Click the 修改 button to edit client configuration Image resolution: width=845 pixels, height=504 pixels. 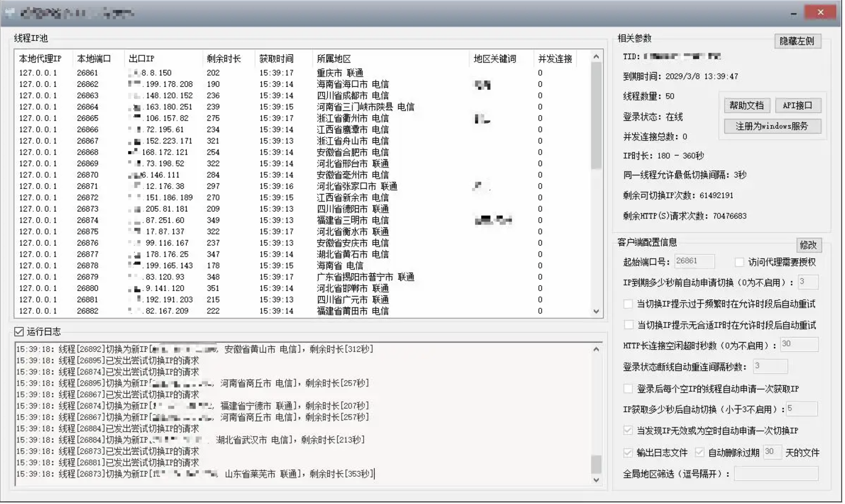809,245
